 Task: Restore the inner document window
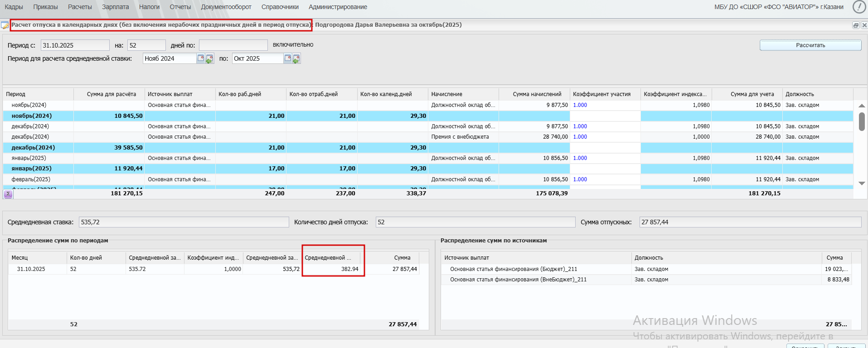coord(855,25)
